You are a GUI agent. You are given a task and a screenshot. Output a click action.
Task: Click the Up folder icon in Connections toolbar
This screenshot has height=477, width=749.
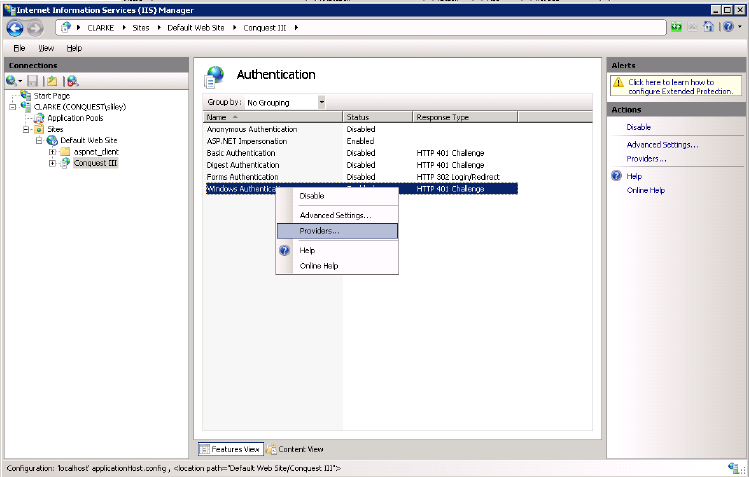52,81
